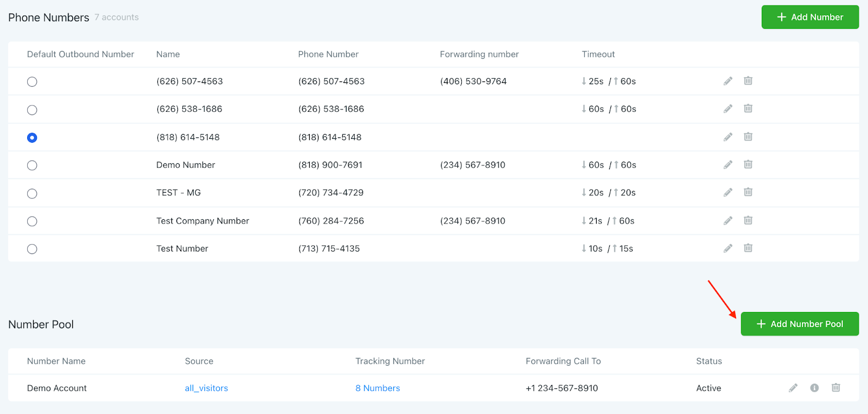This screenshot has height=414, width=868.
Task: Delete the TEST - MG number
Action: [748, 192]
